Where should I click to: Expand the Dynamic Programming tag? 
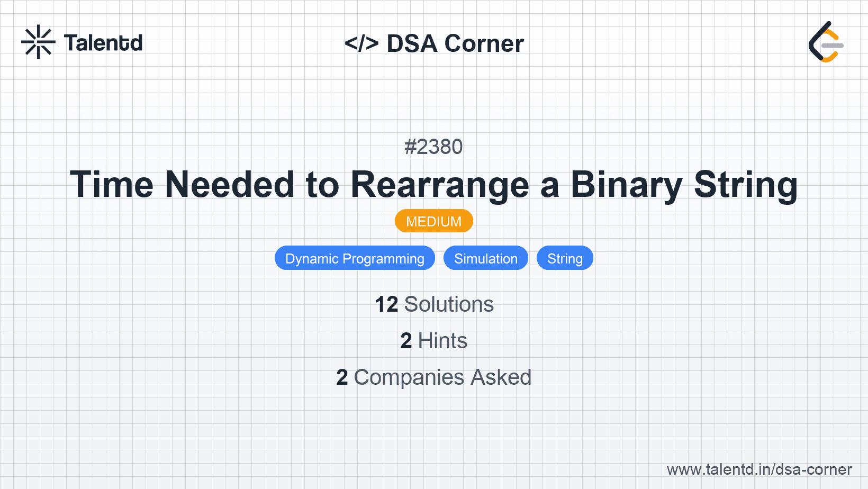pyautogui.click(x=355, y=258)
